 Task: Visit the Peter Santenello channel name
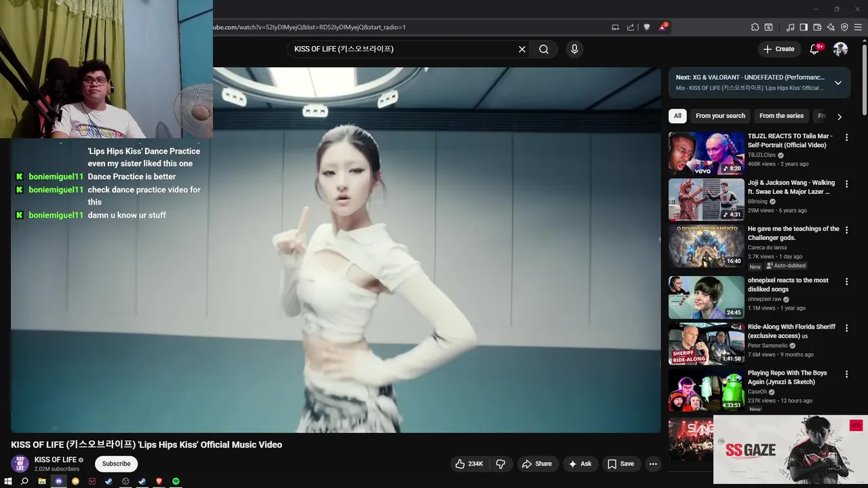(x=768, y=346)
